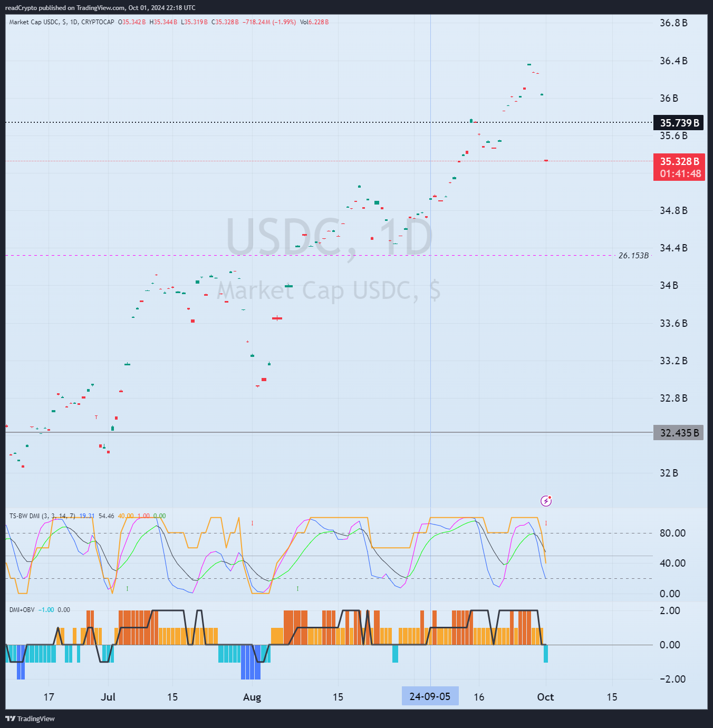
Task: Select the DMI+OBV indicator legend name
Action: [22, 610]
